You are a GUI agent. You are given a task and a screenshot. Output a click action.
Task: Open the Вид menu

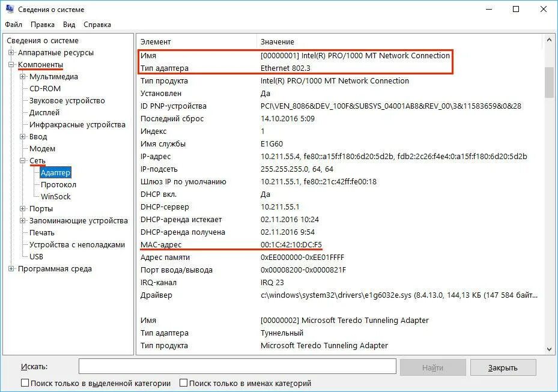click(x=69, y=25)
